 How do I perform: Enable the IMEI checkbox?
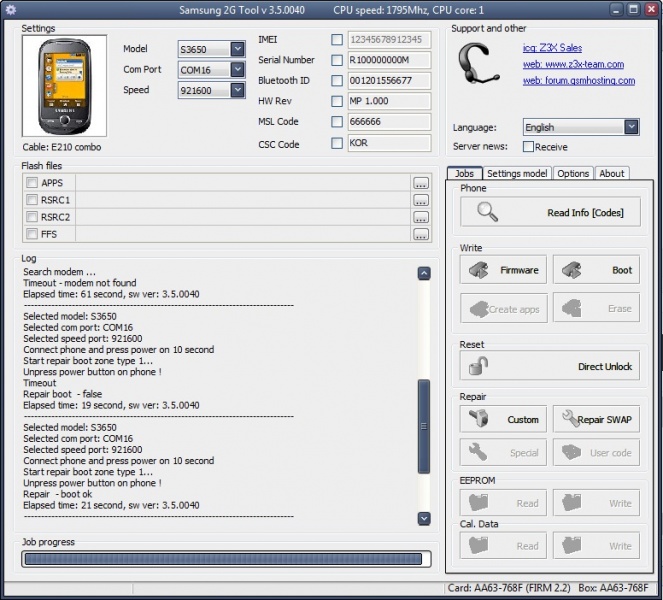pyautogui.click(x=337, y=40)
